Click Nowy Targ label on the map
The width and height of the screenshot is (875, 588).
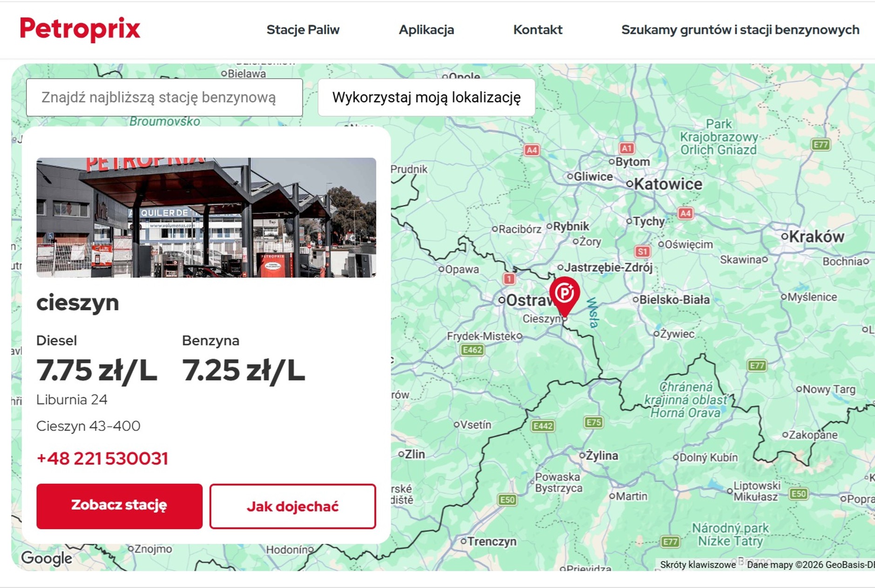[829, 389]
